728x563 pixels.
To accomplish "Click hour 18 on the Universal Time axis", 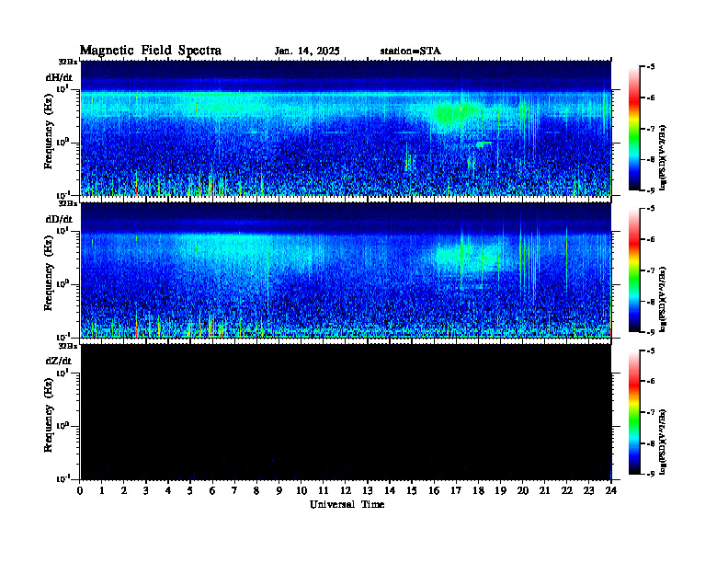I will point(478,490).
